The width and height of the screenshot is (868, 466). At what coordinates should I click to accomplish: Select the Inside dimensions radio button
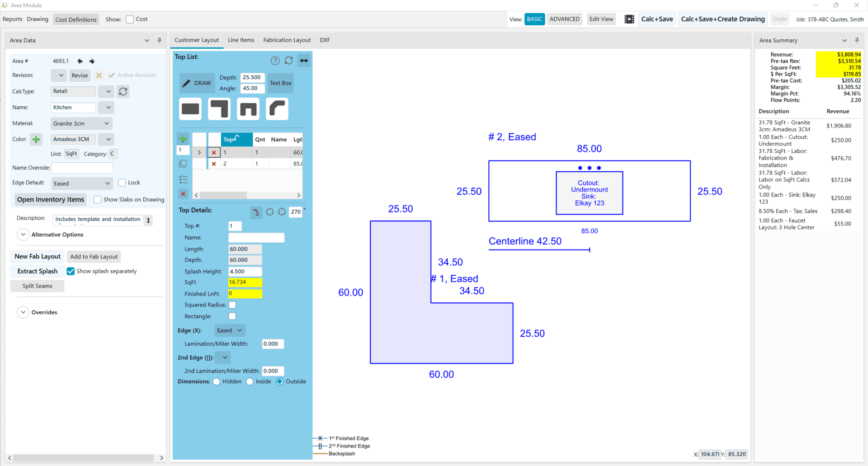click(250, 381)
